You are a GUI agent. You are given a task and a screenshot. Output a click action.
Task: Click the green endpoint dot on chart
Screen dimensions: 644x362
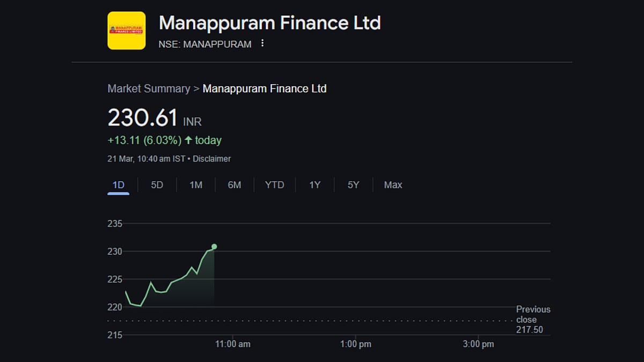[x=214, y=247]
